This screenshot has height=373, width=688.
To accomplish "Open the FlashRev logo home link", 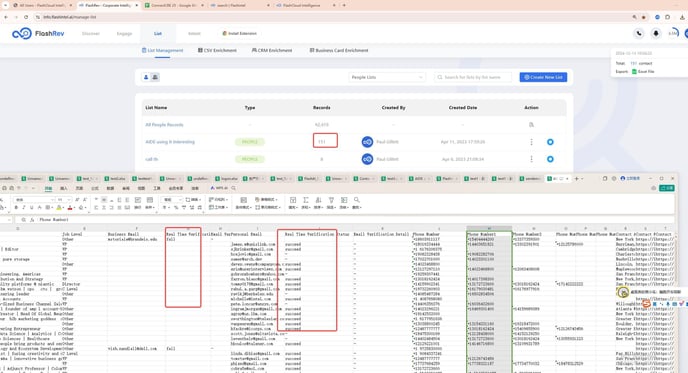I will (x=38, y=33).
